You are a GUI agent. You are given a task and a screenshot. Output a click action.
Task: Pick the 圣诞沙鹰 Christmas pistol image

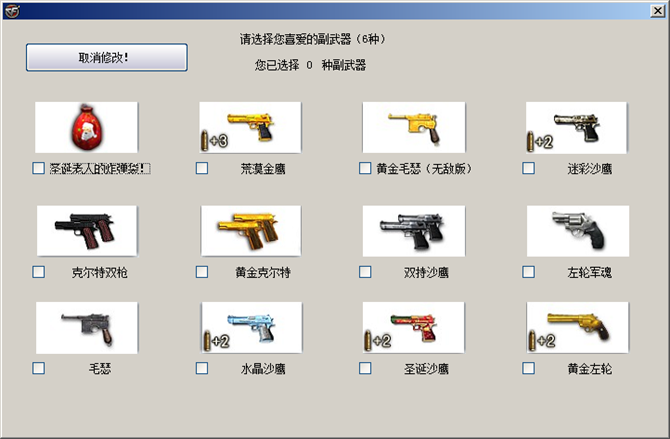tap(413, 328)
